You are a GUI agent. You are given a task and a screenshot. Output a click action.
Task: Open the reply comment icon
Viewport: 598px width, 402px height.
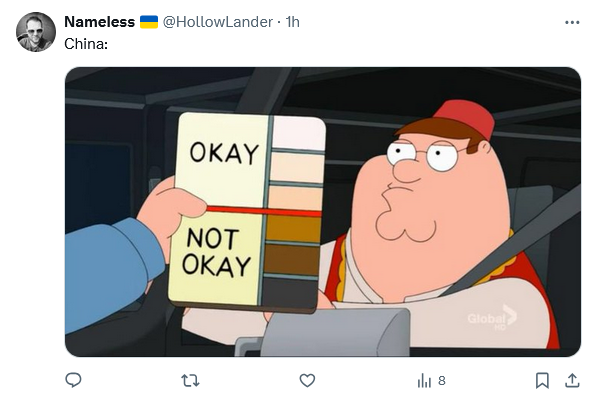coord(73,380)
